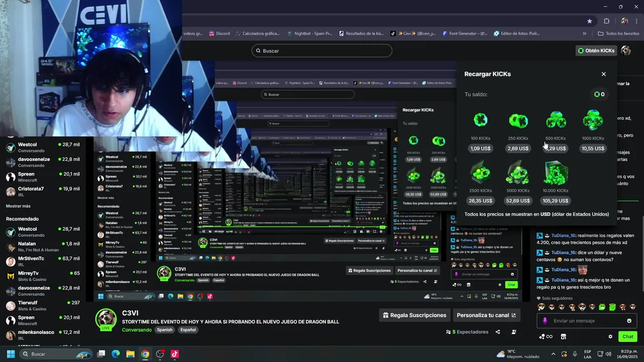
Task: Open the Resultados de la bú... bookmark
Action: [x=361, y=34]
